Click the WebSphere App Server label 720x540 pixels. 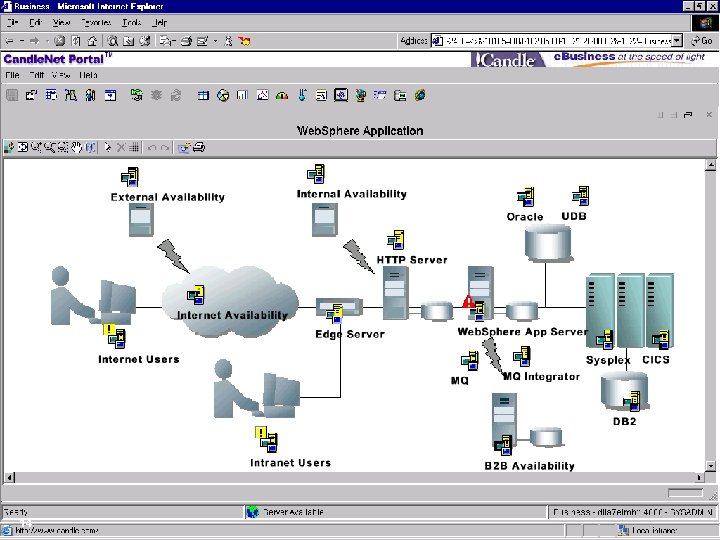point(523,332)
